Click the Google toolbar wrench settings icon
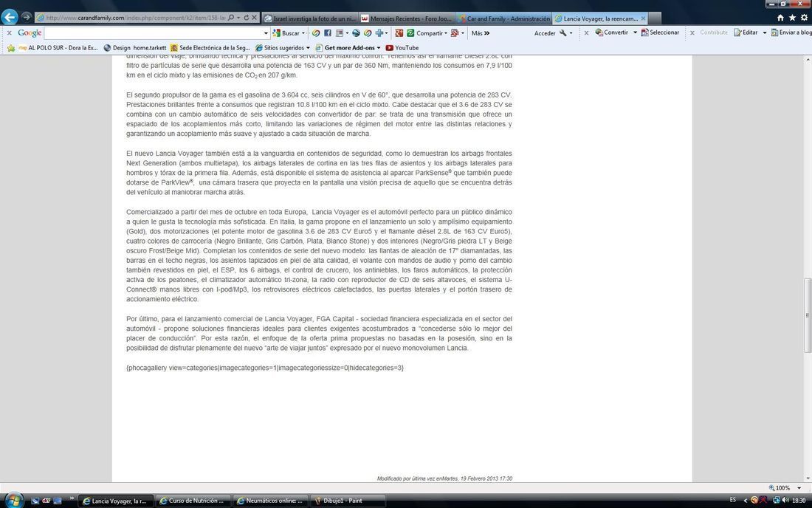 coord(563,32)
